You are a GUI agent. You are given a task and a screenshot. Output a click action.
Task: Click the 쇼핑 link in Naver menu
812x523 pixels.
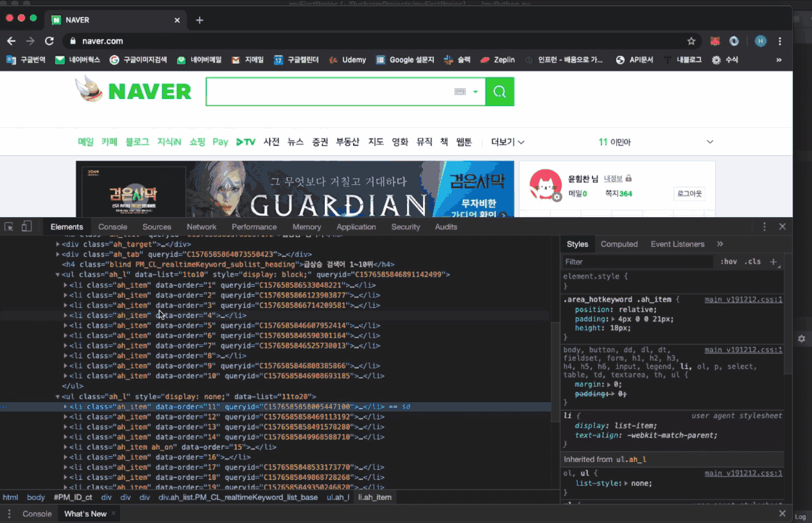pyautogui.click(x=197, y=142)
